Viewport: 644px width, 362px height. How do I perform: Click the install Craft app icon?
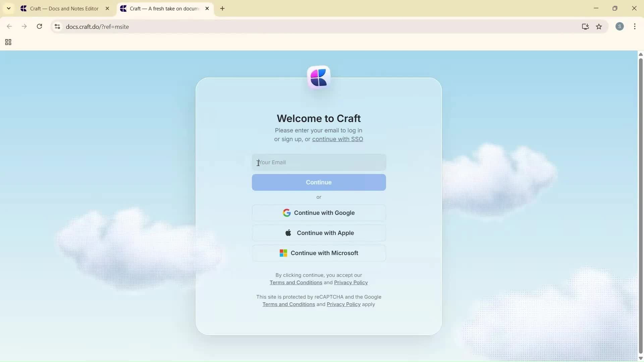tap(585, 26)
